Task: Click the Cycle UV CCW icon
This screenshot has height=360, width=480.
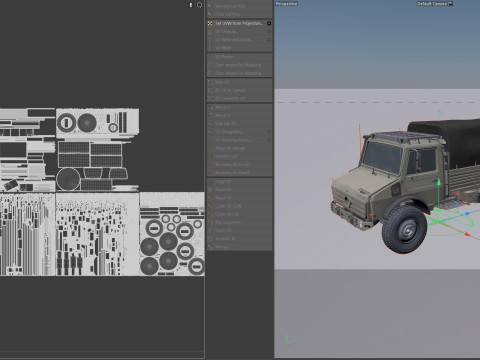Action: pyautogui.click(x=210, y=206)
